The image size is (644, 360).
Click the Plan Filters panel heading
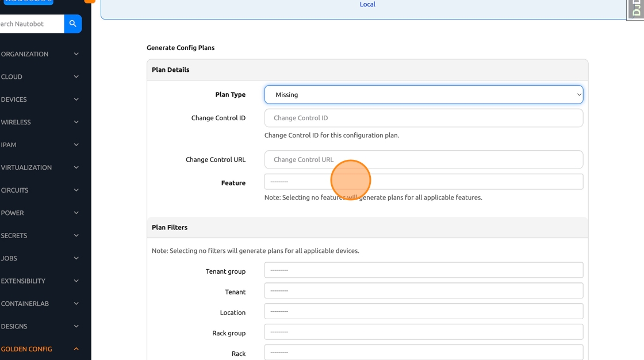(x=170, y=227)
